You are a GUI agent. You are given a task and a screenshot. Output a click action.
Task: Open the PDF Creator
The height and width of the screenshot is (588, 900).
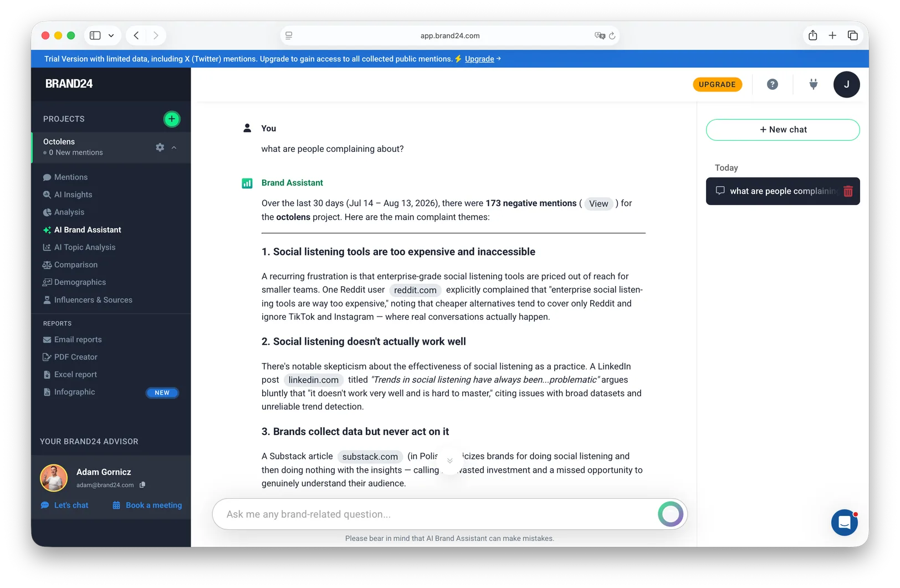[x=76, y=357]
